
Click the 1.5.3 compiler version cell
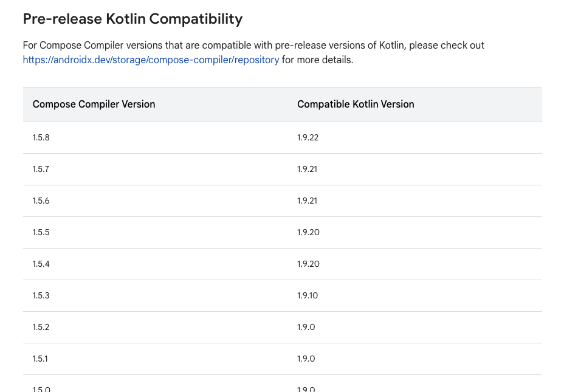[41, 295]
